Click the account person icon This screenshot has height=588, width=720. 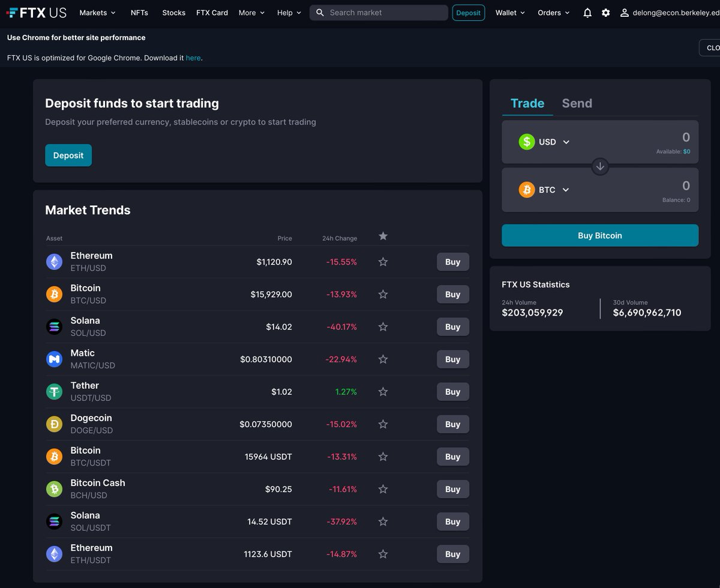coord(625,13)
